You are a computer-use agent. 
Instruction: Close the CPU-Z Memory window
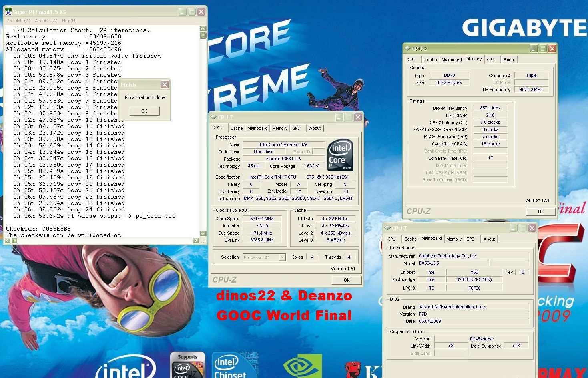click(552, 48)
